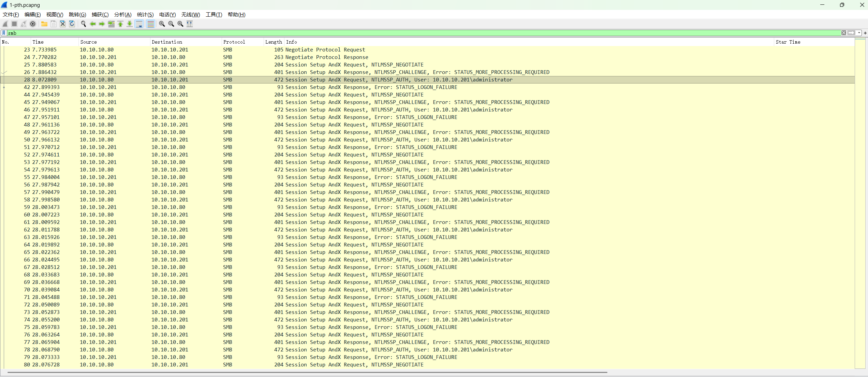Screen dimensions: 868x377
Task: Click the display filter bookmark button
Action: [4, 33]
